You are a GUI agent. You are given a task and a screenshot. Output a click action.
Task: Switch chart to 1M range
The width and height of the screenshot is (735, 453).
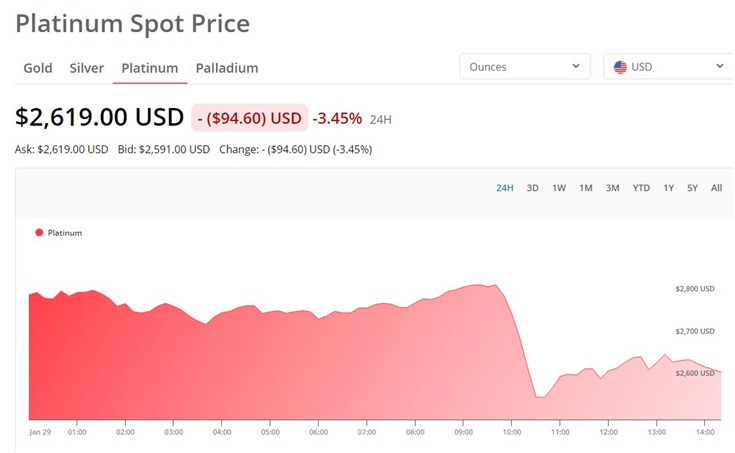pyautogui.click(x=586, y=188)
